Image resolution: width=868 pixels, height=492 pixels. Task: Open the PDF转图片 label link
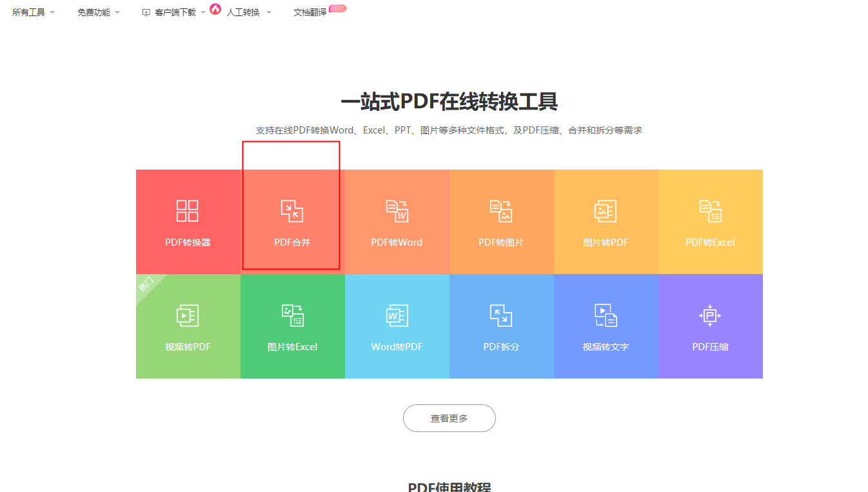[x=501, y=242]
